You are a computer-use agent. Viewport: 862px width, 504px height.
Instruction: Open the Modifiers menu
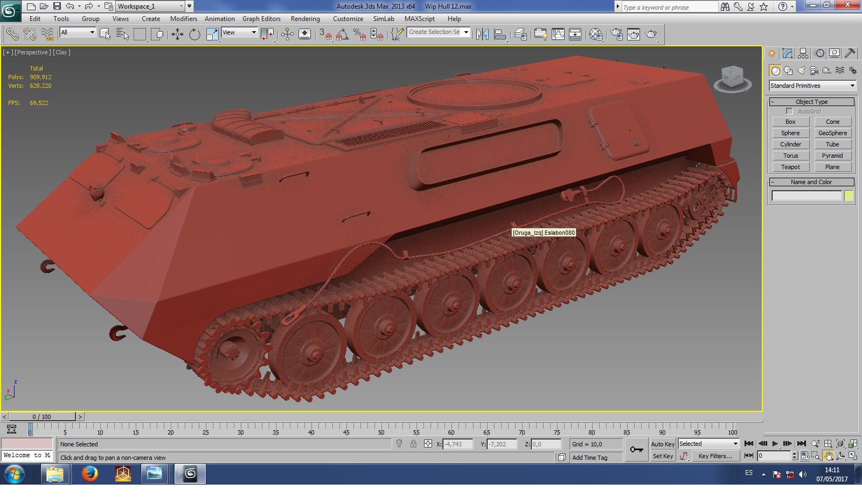[x=184, y=18]
